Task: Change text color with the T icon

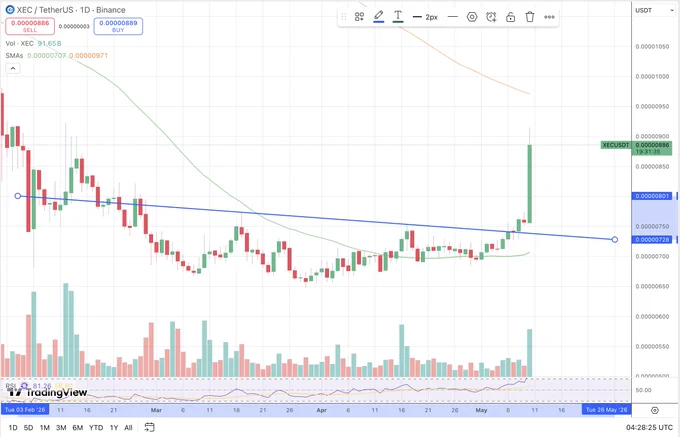Action: (x=398, y=17)
